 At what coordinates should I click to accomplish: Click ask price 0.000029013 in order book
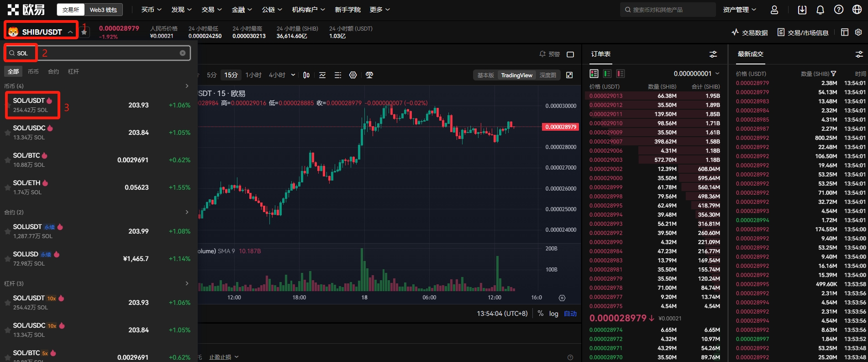click(x=606, y=96)
